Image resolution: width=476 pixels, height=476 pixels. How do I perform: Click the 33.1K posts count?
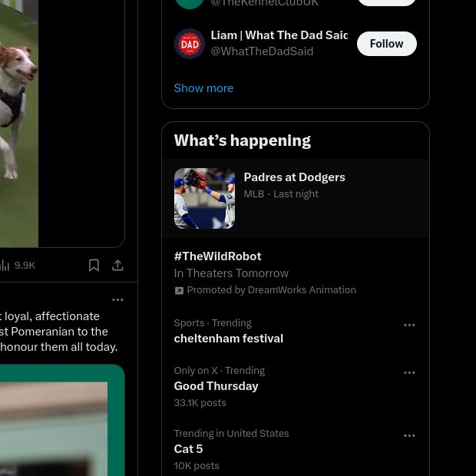pos(200,403)
